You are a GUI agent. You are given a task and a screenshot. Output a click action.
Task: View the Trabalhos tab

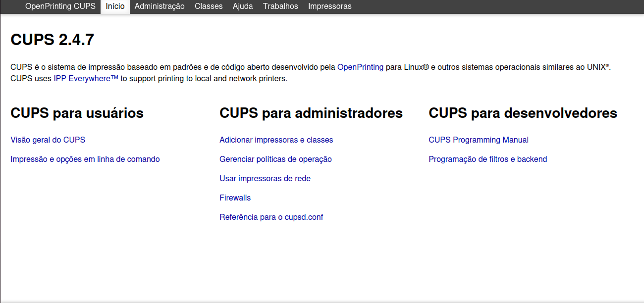(280, 6)
